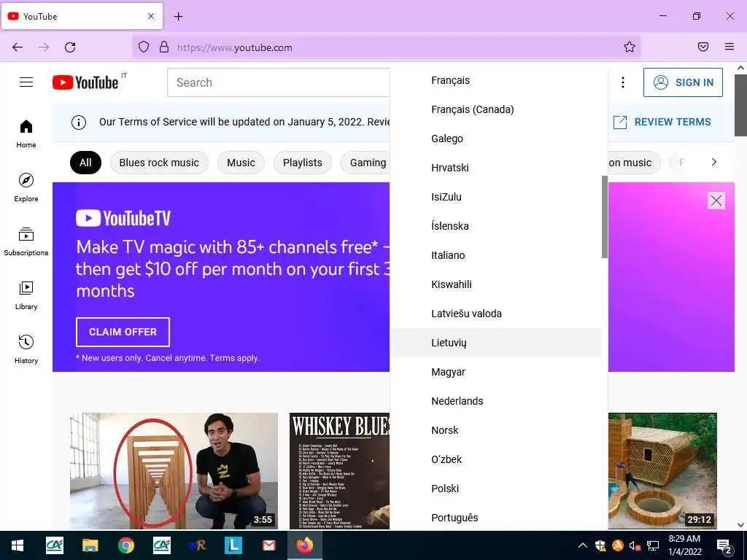Click the YouTube logo
The image size is (747, 560).
coord(85,82)
